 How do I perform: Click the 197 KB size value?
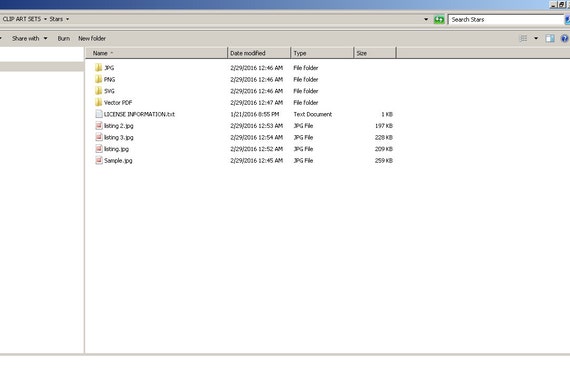384,126
